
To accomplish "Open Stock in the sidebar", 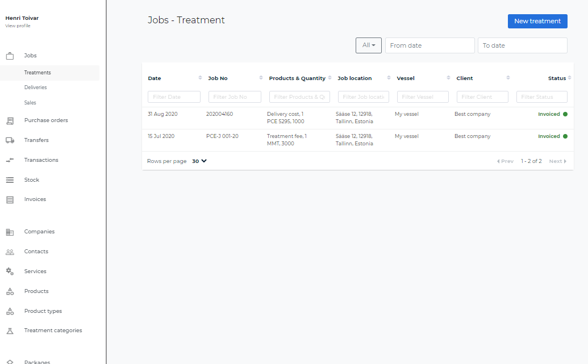I will click(x=31, y=180).
